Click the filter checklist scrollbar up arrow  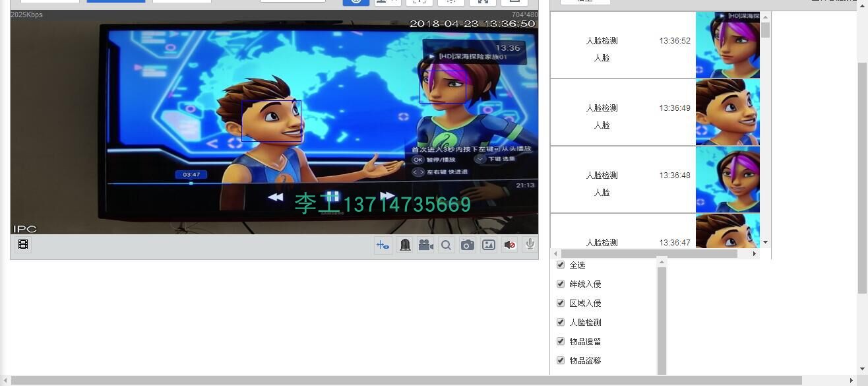click(662, 263)
